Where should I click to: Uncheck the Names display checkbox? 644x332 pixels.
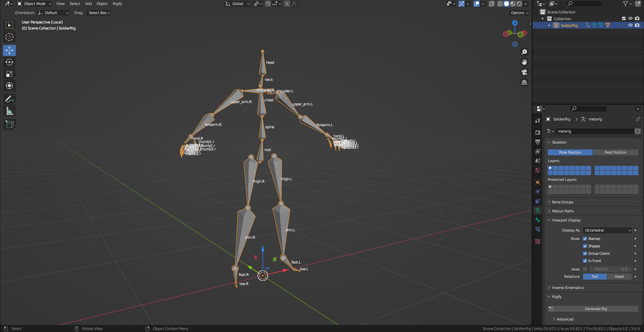coord(585,239)
